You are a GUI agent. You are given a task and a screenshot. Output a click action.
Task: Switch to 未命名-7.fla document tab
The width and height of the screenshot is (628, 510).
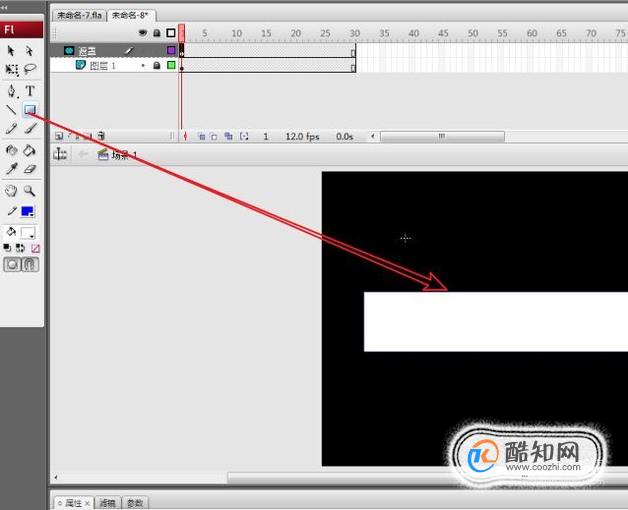(79, 16)
